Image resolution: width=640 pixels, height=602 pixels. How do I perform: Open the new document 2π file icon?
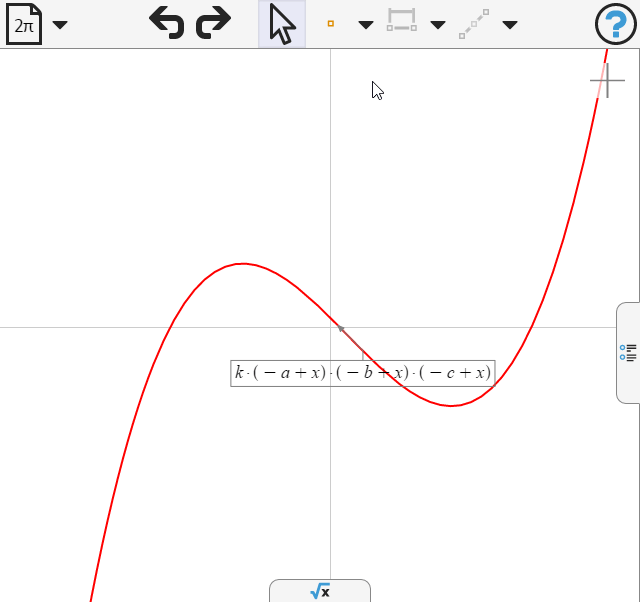pyautogui.click(x=24, y=24)
